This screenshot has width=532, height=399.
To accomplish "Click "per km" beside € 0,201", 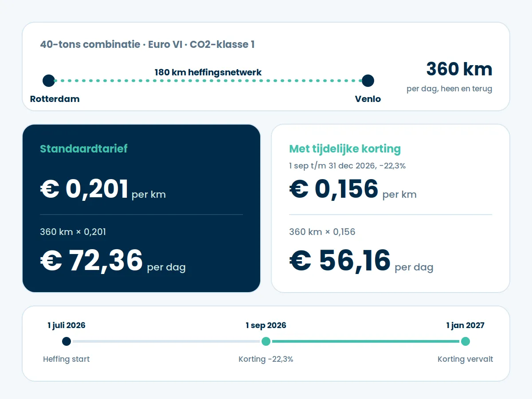I will pyautogui.click(x=149, y=195).
